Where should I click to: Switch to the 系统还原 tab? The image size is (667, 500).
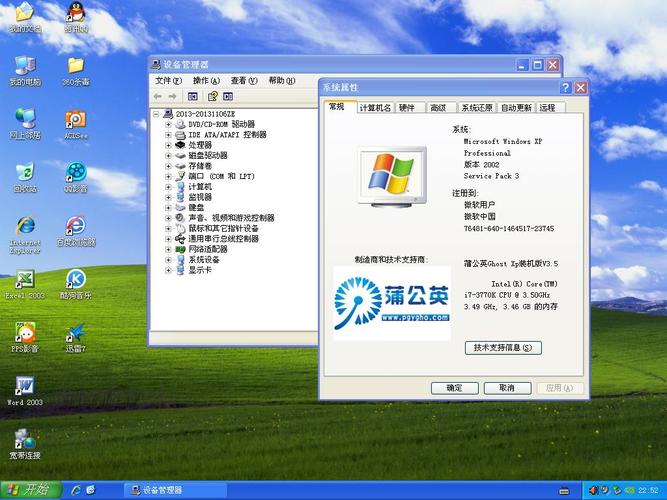tap(477, 108)
